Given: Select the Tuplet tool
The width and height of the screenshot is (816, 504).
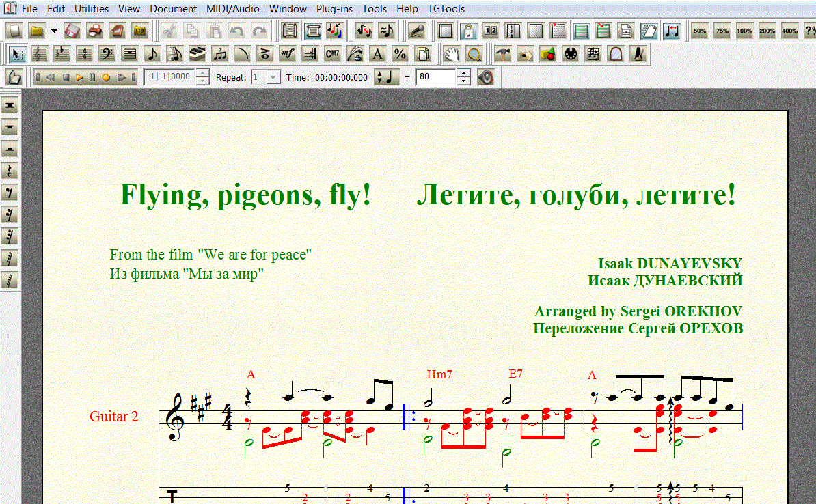Looking at the screenshot, I should pos(219,54).
